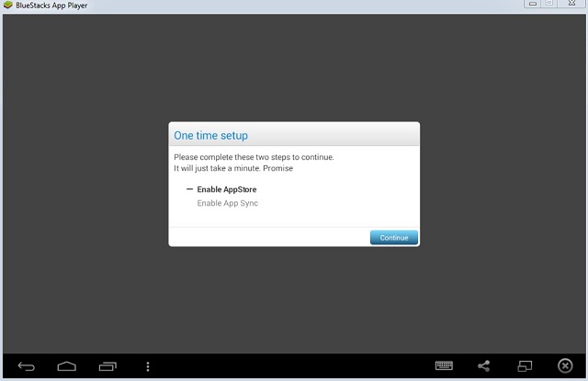Screen dimensions: 588x381
Task: Click the One time setup heading
Action: click(210, 135)
